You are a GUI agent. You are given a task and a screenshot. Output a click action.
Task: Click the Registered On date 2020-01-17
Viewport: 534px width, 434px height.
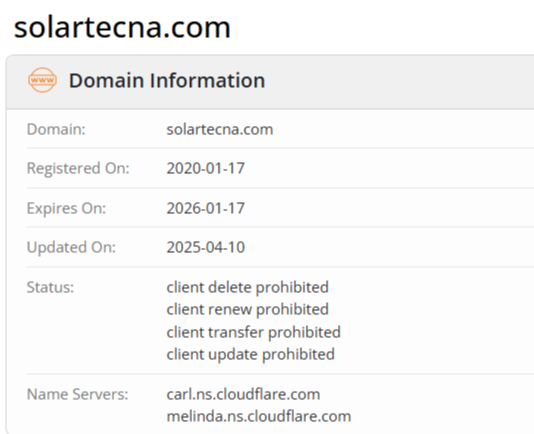[x=206, y=168]
